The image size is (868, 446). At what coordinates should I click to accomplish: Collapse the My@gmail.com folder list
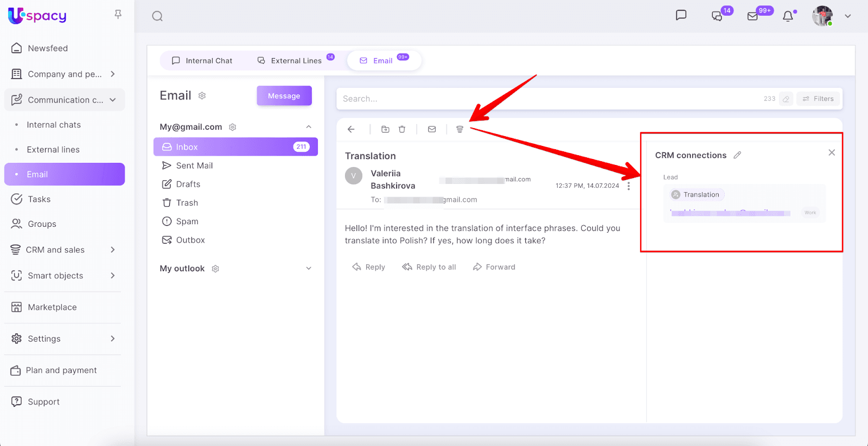coord(309,127)
